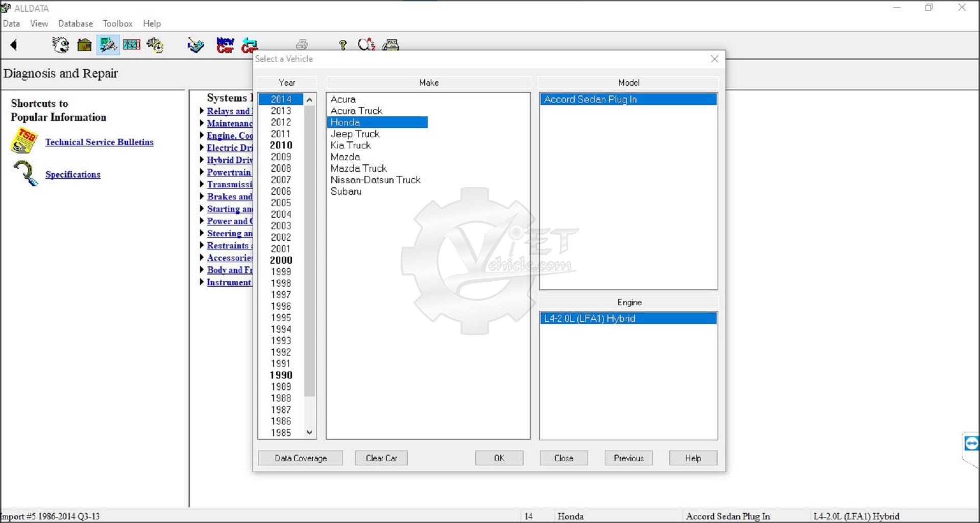Click the Year list scroll-down arrow
The image size is (980, 523).
coord(309,432)
